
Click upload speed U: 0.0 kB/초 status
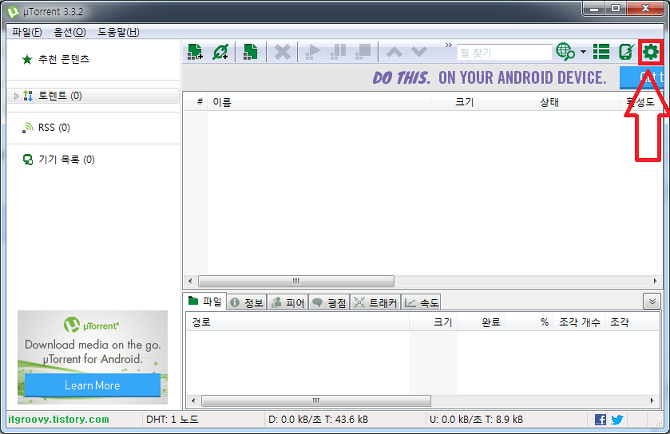point(476,419)
